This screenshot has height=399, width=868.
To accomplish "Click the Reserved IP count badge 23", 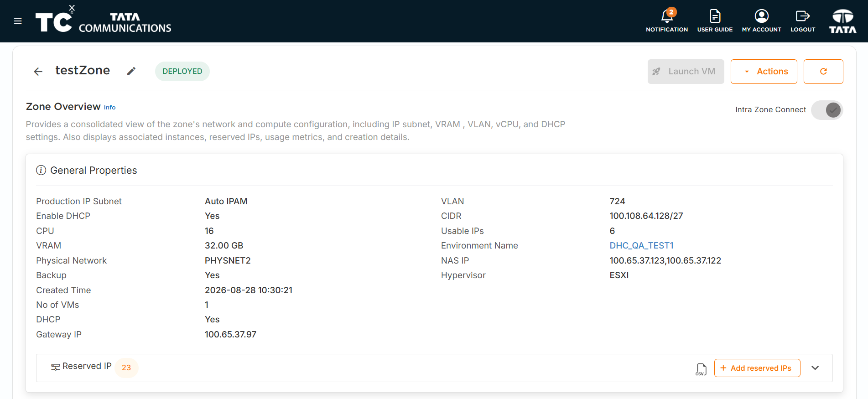I will [126, 368].
